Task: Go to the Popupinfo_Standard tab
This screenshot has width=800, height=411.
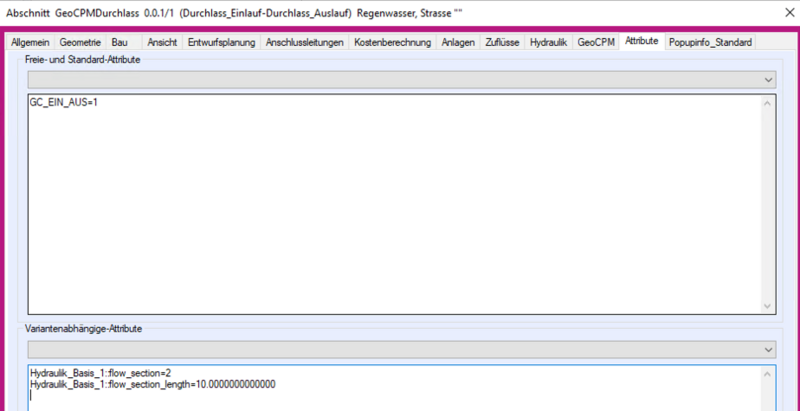Action: [x=711, y=43]
